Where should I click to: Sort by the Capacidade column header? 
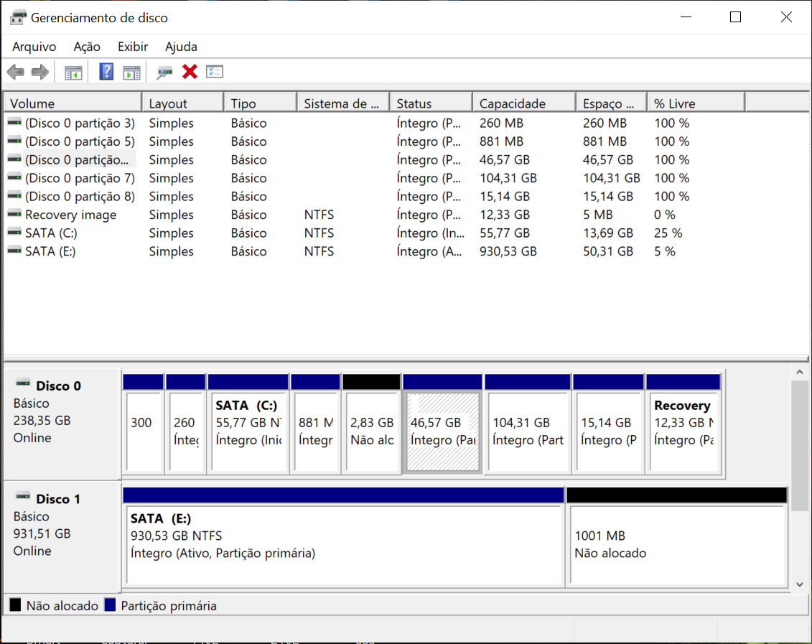(x=524, y=103)
